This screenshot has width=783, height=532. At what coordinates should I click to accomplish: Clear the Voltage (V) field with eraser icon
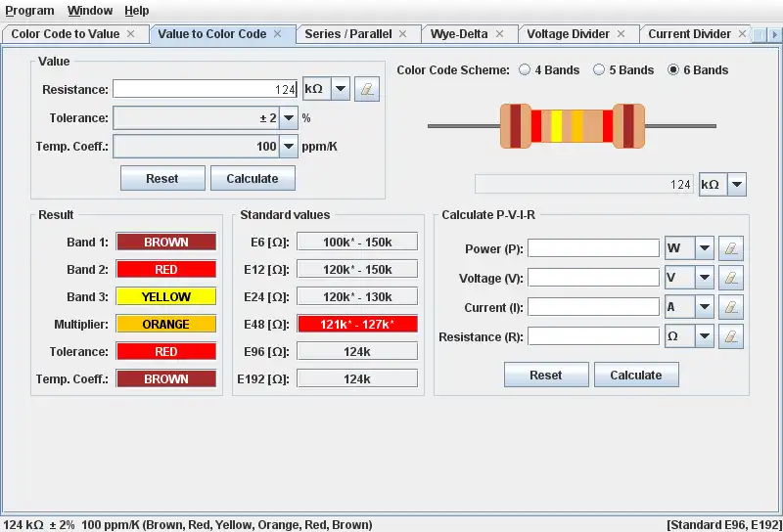click(731, 278)
